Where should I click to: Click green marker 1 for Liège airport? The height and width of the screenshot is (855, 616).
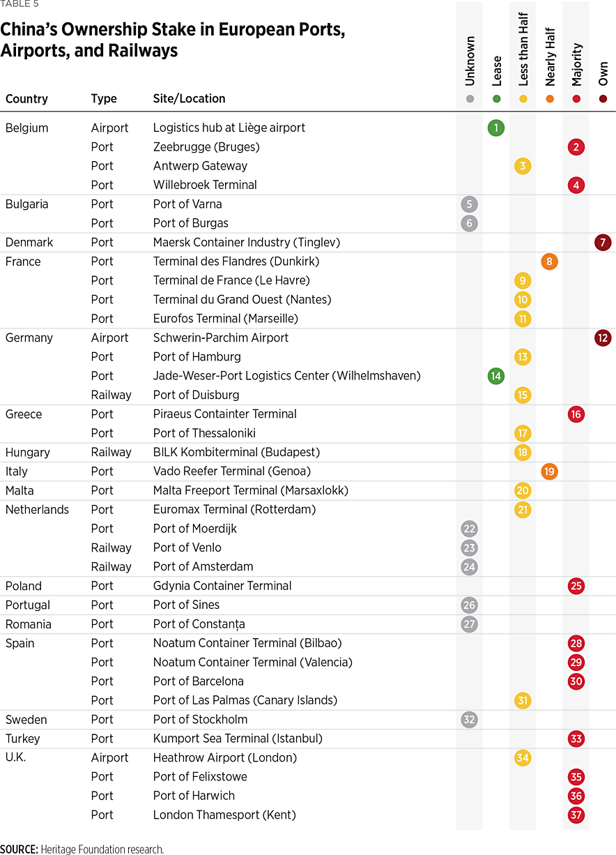(x=496, y=128)
